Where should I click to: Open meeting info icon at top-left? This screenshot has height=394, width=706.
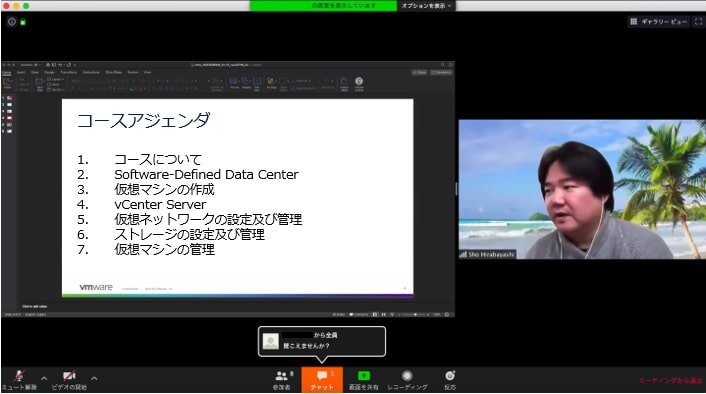click(x=12, y=22)
